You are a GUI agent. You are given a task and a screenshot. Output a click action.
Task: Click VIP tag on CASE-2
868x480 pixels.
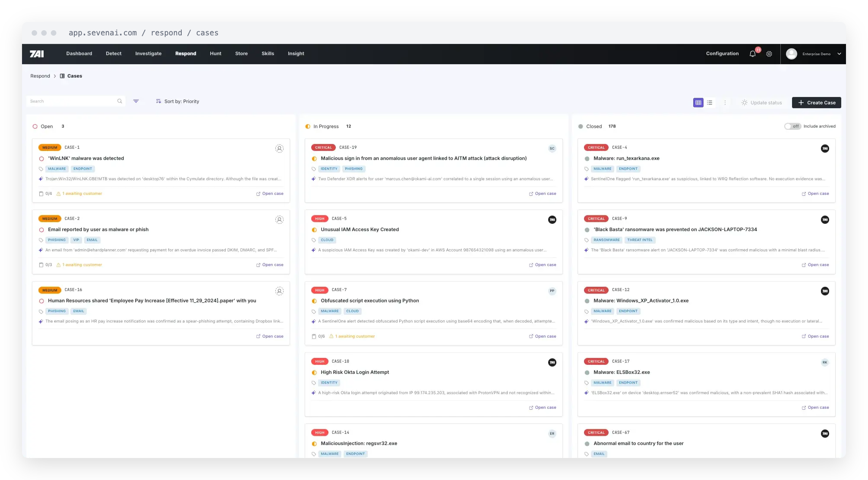(76, 240)
